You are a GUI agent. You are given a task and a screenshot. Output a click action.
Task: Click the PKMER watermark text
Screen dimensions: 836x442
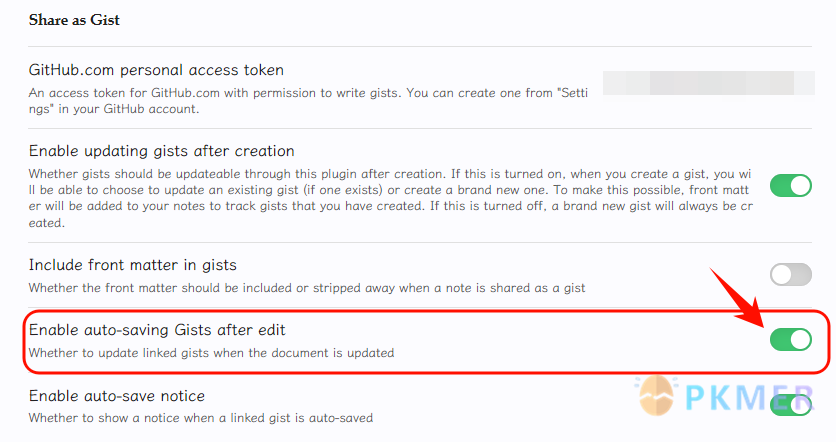click(748, 397)
